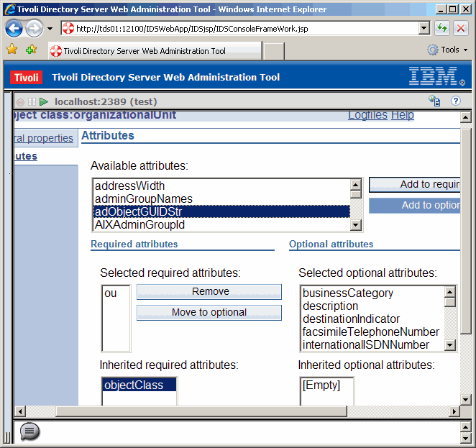Click the Remove button

(210, 292)
